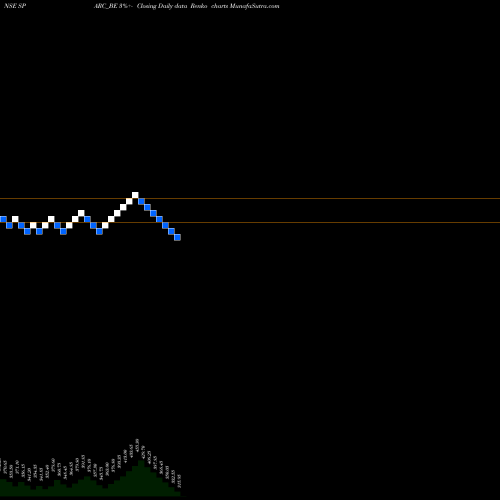500x500 pixels.
Task: Click the 'NSE SP' exchange label
Action: pos(15,6)
